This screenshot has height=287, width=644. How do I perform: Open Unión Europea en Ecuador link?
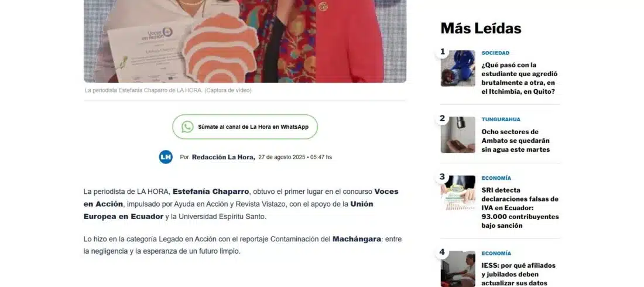tap(228, 210)
